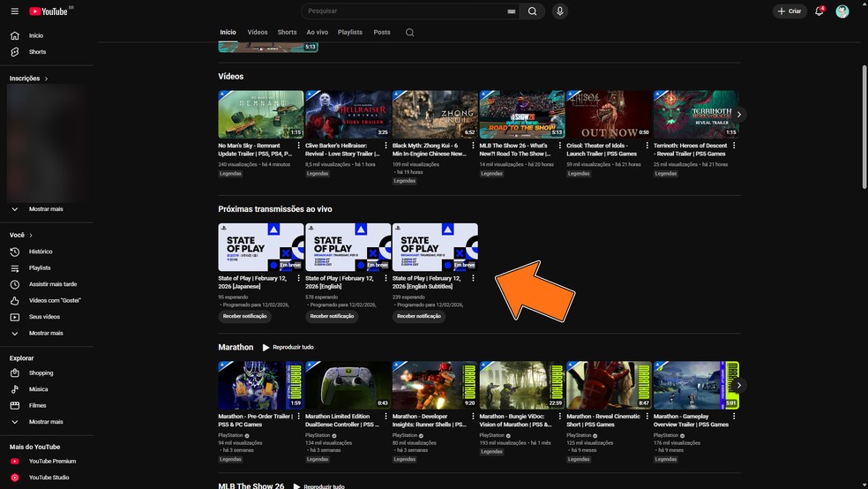Click the Criar button
This screenshot has width=868, height=489.
[789, 11]
